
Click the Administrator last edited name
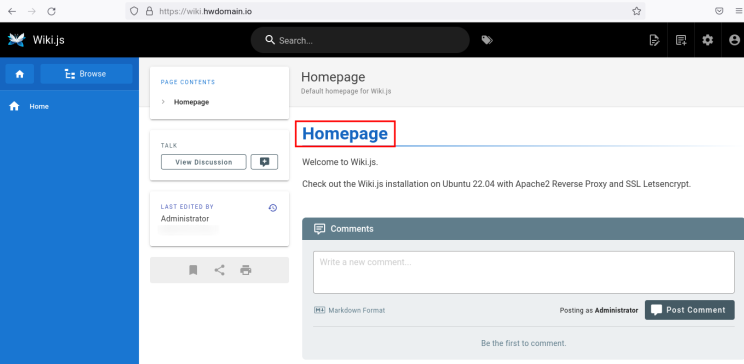pos(185,219)
